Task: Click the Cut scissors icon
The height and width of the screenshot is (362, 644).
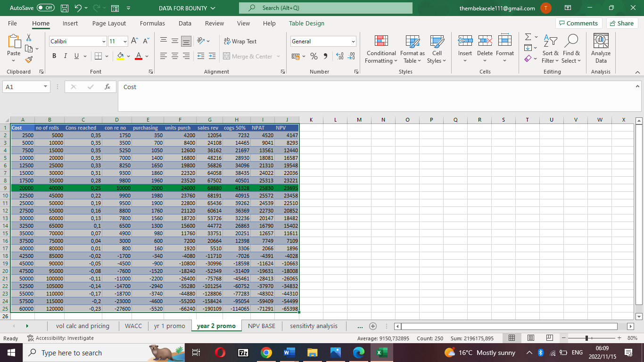Action: point(29,37)
